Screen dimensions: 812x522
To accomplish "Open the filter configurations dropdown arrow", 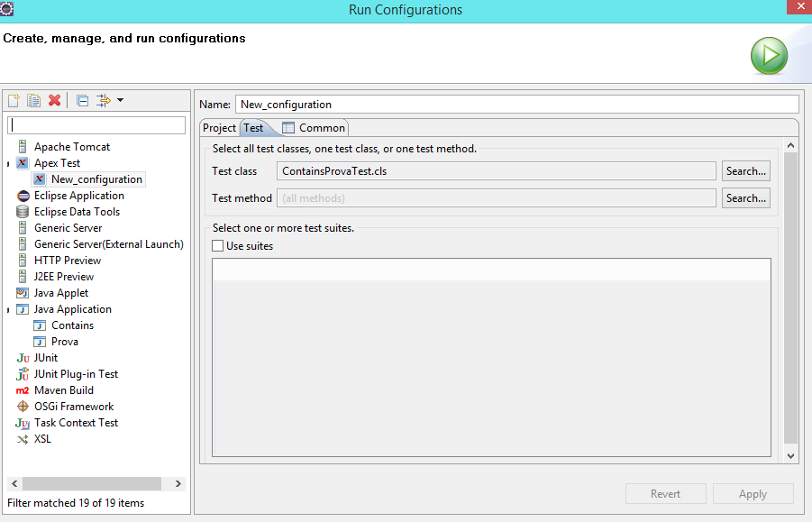I will coord(120,101).
